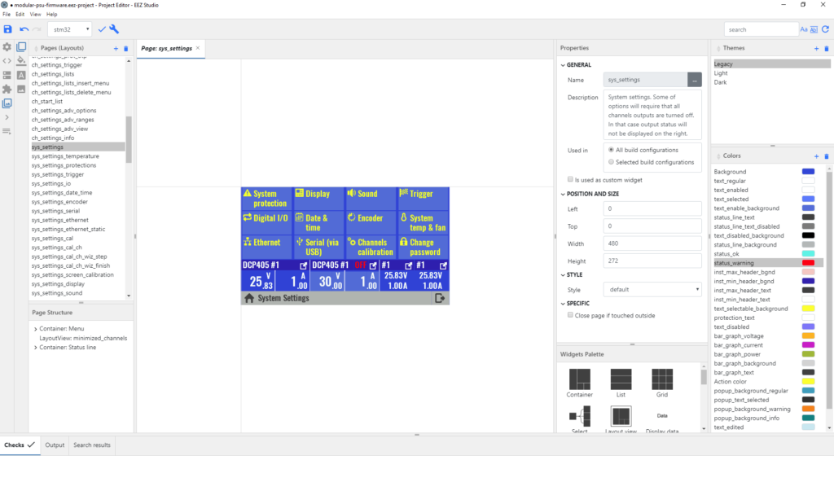Viewport: 834px width, 504px height.
Task: Click the Width input field
Action: (652, 243)
